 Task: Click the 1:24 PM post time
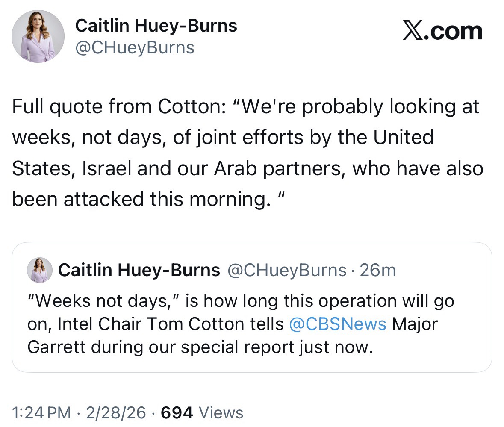point(41,412)
